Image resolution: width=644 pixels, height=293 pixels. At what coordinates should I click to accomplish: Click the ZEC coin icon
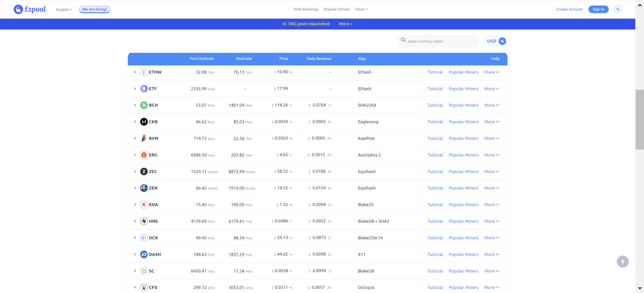tap(144, 172)
